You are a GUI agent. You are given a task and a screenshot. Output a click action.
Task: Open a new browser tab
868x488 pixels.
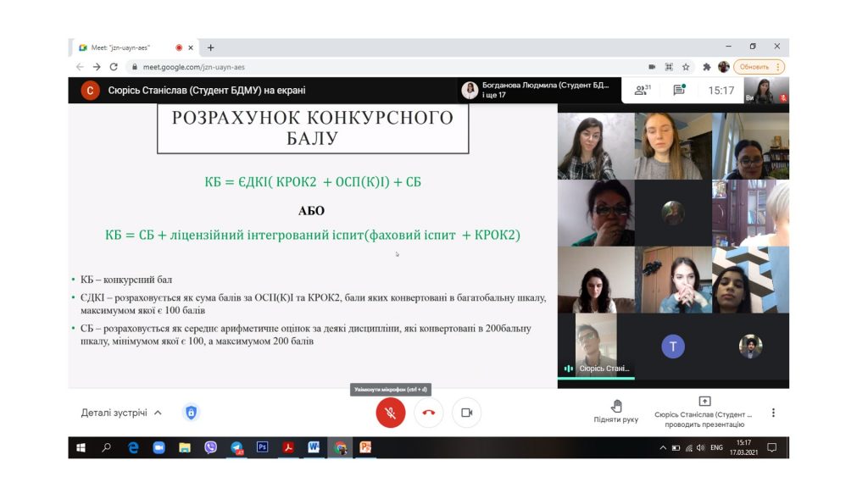211,47
